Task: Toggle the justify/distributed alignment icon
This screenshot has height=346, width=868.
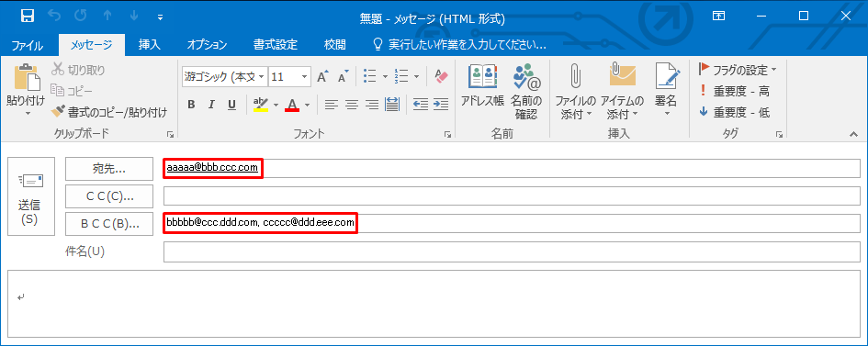Action: tap(392, 105)
